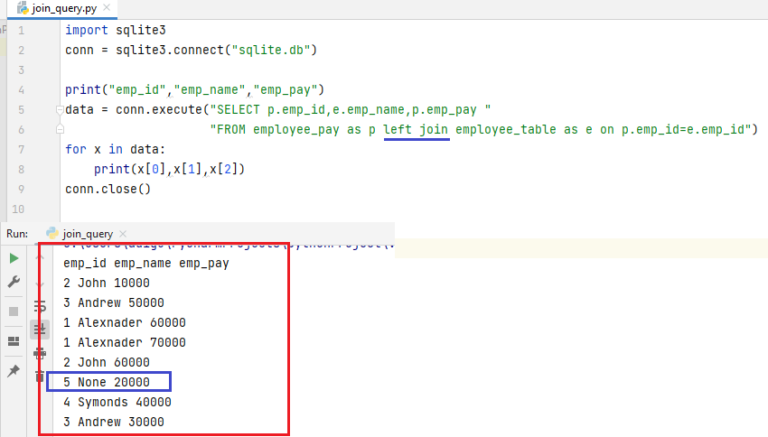768x437 pixels.
Task: Click 'employee_pay as p' in the query
Action: 314,129
